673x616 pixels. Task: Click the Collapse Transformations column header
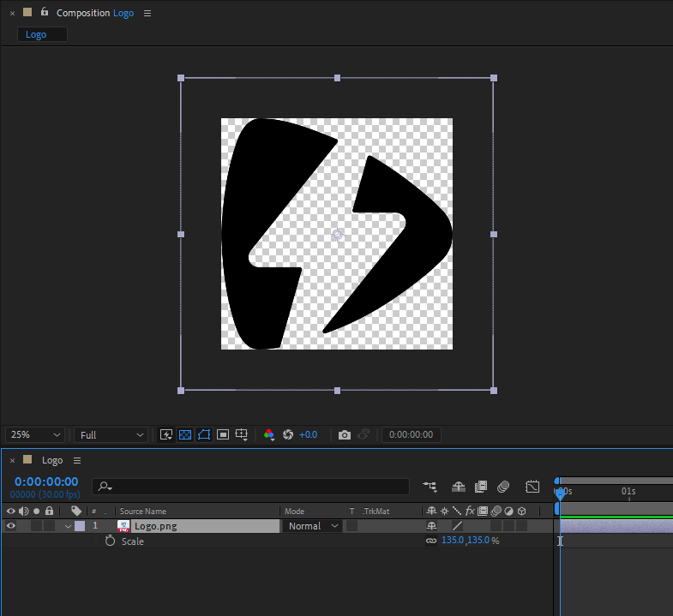[x=445, y=511]
